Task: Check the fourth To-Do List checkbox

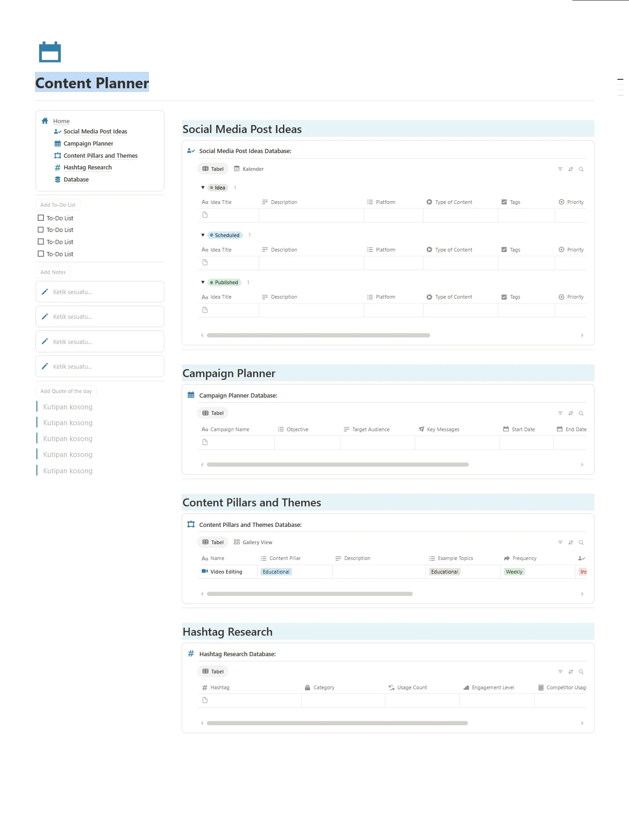Action: [41, 254]
